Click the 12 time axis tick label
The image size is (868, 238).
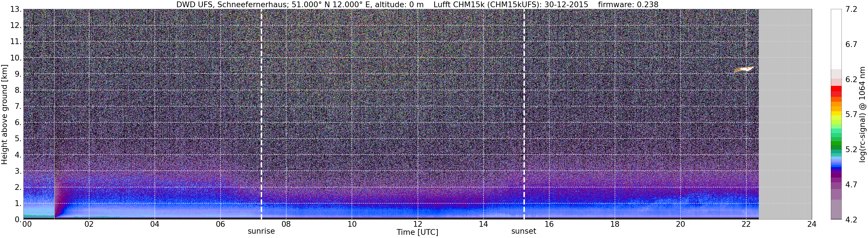[417, 224]
